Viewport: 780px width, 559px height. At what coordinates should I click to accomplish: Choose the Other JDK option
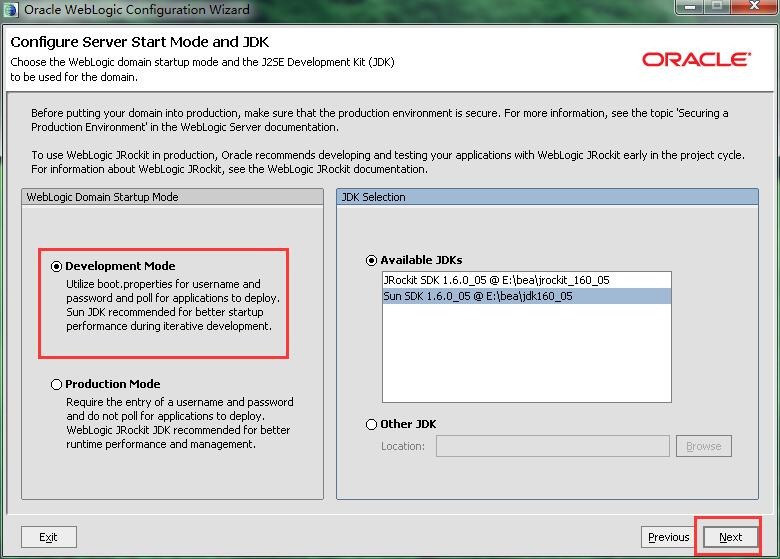tap(371, 424)
